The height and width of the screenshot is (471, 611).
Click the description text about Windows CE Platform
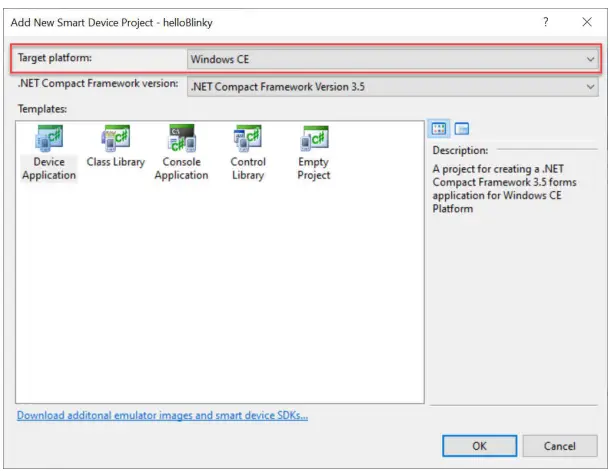click(504, 189)
